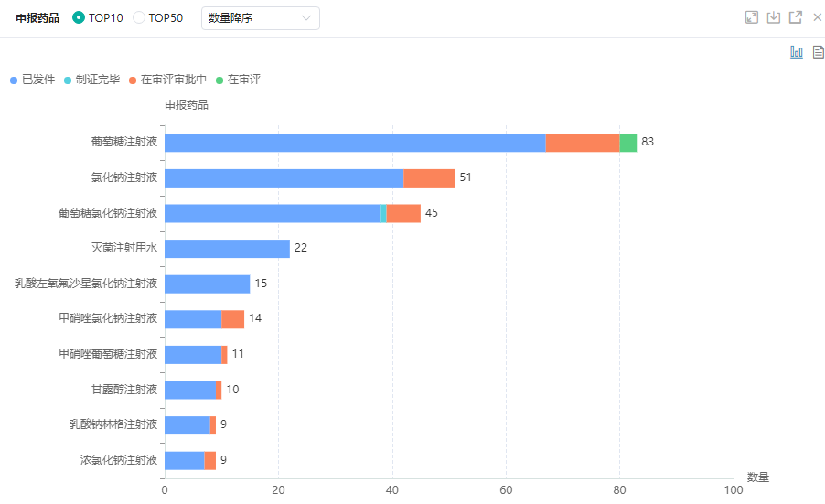Toggle 已发件 legend series
The width and height of the screenshot is (825, 504).
[33, 80]
